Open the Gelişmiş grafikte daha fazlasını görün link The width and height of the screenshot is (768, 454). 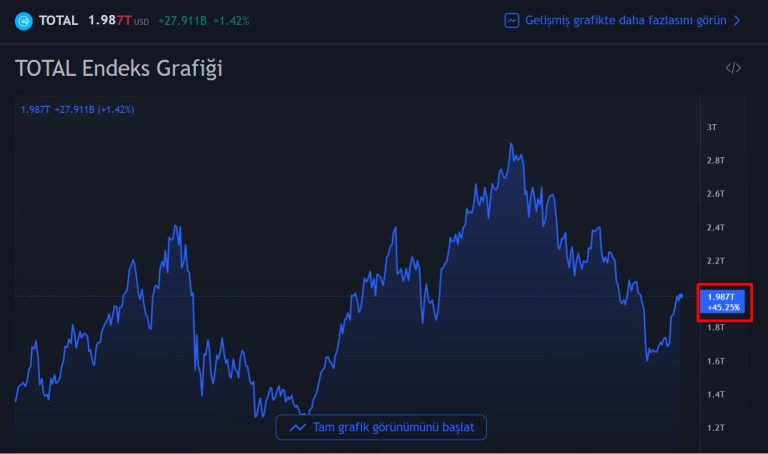[x=625, y=20]
